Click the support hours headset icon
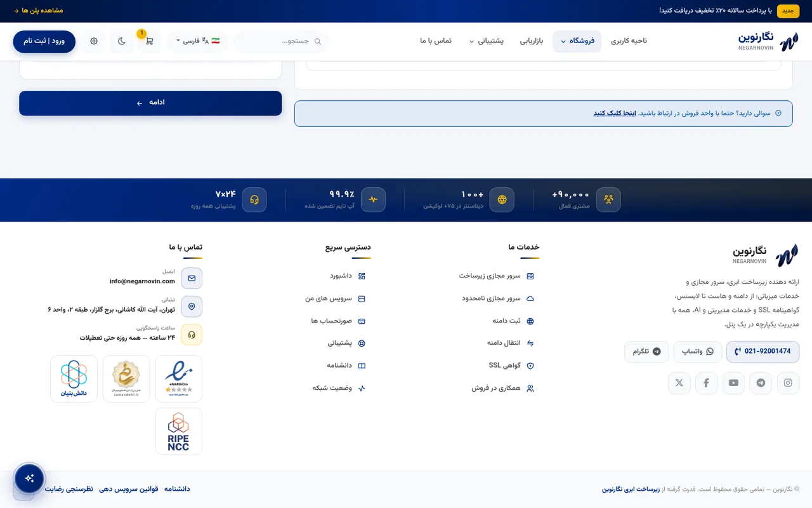812x508 pixels. click(192, 335)
